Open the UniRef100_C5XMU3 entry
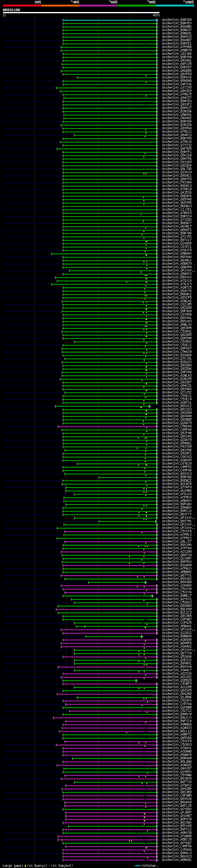Viewport: 197px width, 868px height. coord(176,745)
